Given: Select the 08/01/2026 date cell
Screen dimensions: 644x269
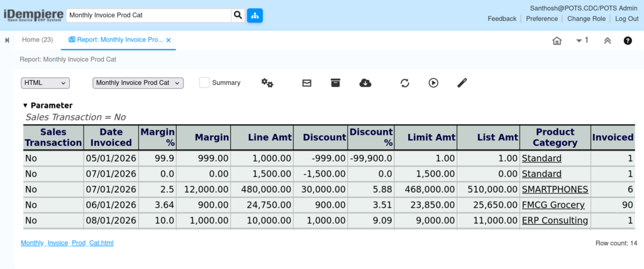Looking at the screenshot, I should (111, 221).
